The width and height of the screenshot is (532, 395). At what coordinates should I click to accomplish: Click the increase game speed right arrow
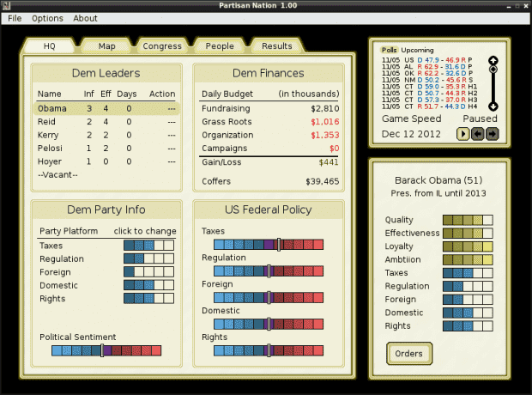pos(493,133)
